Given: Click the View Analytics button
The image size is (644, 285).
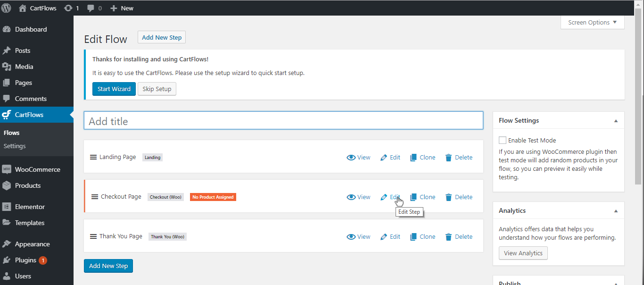Looking at the screenshot, I should [523, 253].
